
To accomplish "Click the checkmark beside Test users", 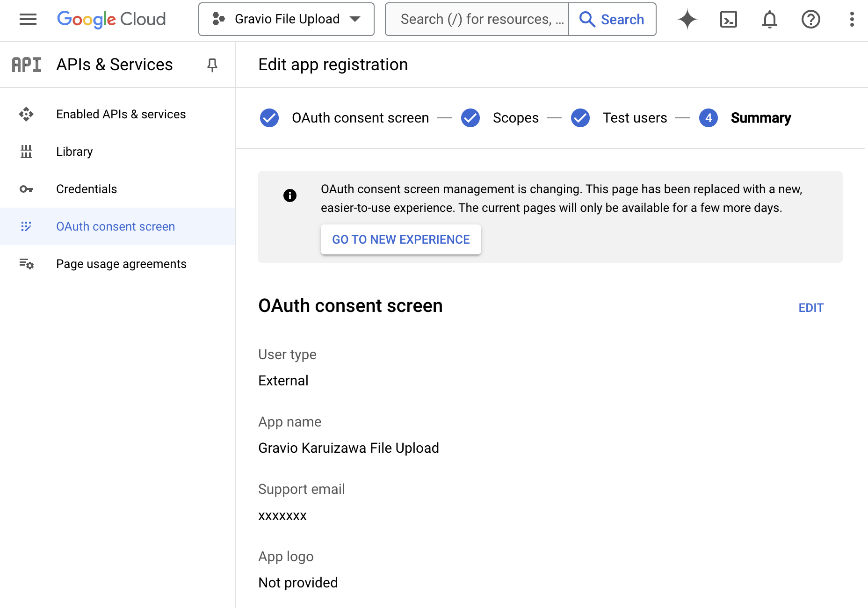I will (x=580, y=118).
